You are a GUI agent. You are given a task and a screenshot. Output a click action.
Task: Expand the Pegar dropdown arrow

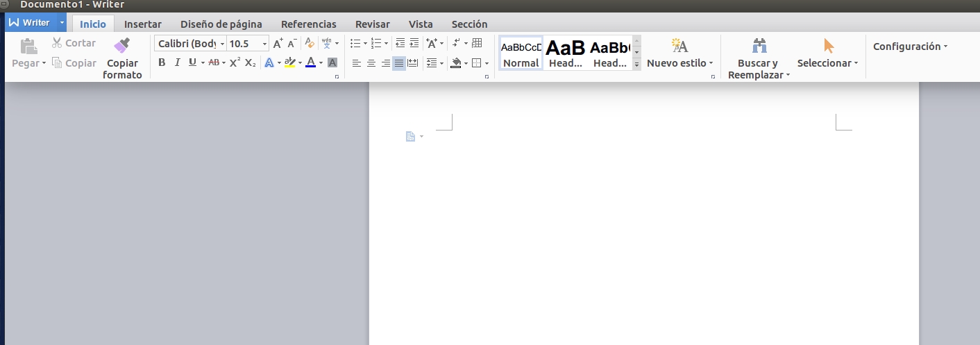(x=44, y=63)
